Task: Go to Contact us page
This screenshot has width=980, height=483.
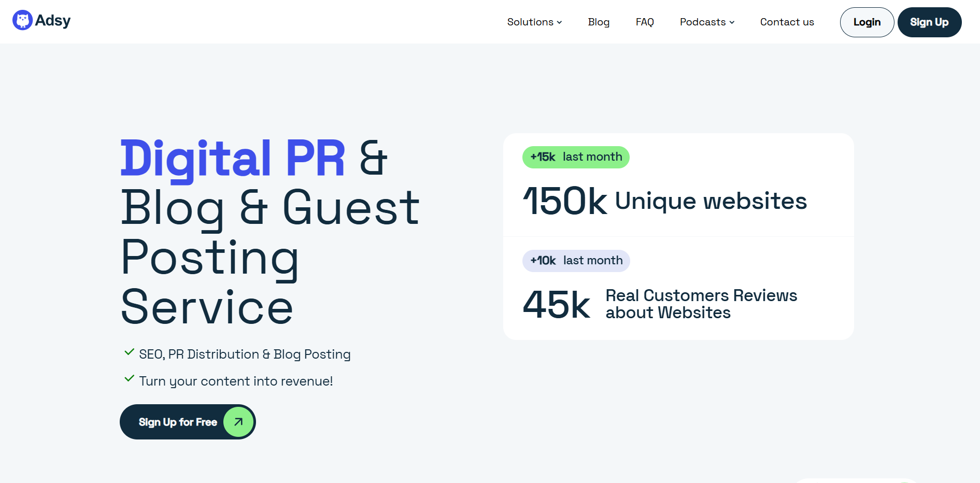Action: tap(787, 22)
